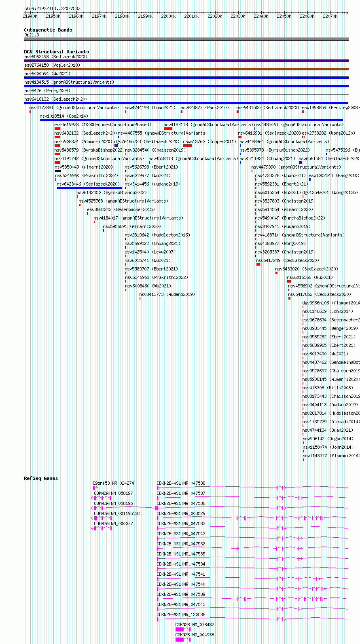The height and width of the screenshot is (644, 360).
Task: Click variant nsv3413773 (Audano2019)
Action: (167, 294)
